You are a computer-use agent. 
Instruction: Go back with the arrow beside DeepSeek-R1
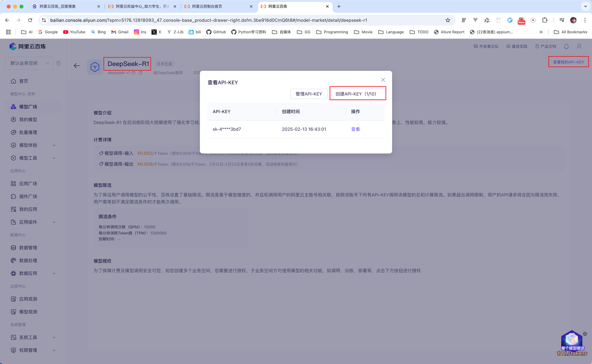(x=77, y=66)
